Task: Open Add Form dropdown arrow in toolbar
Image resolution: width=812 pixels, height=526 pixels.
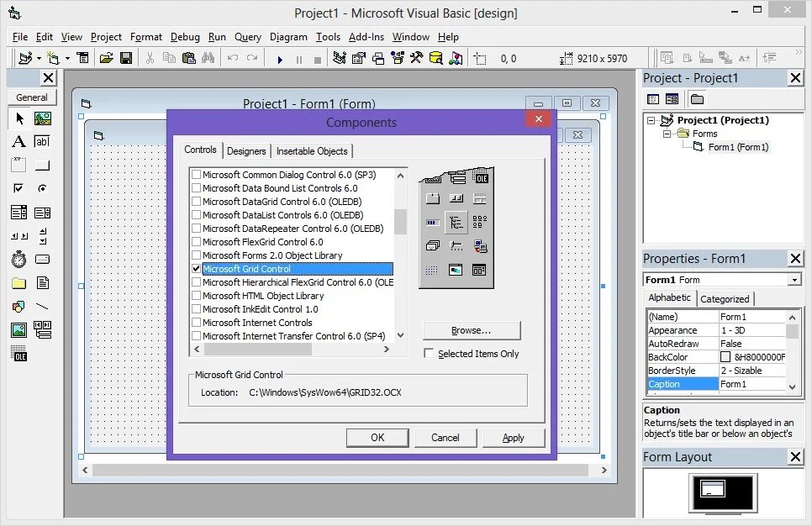Action: [x=67, y=59]
